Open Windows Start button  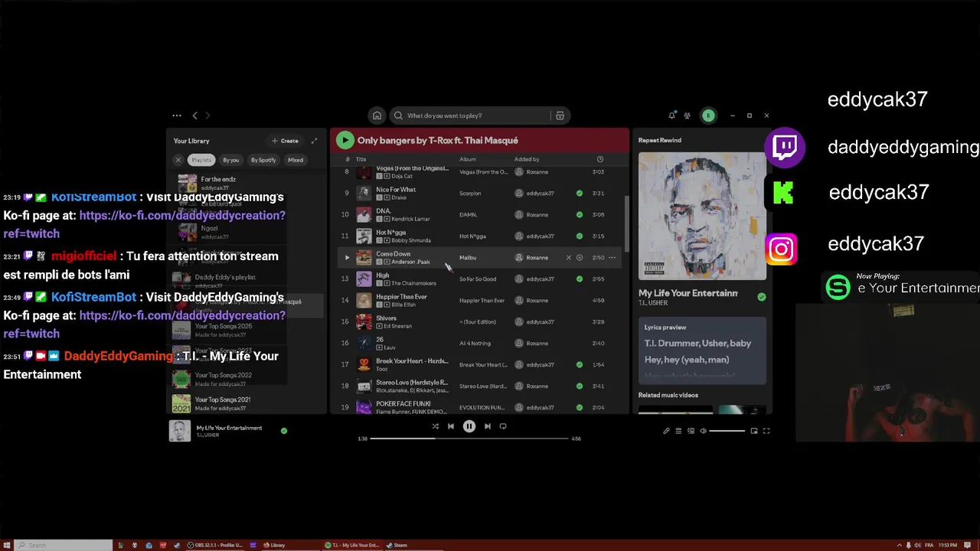tap(7, 545)
